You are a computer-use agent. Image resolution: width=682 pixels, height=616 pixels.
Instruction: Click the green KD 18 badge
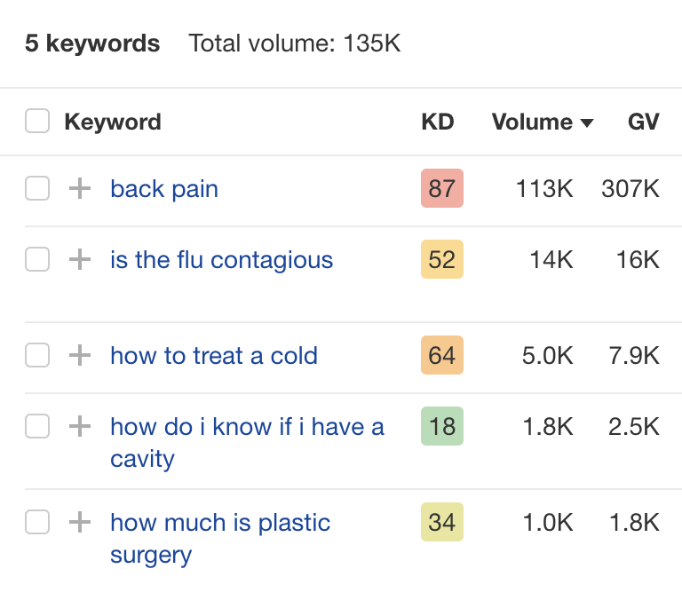[x=441, y=426]
